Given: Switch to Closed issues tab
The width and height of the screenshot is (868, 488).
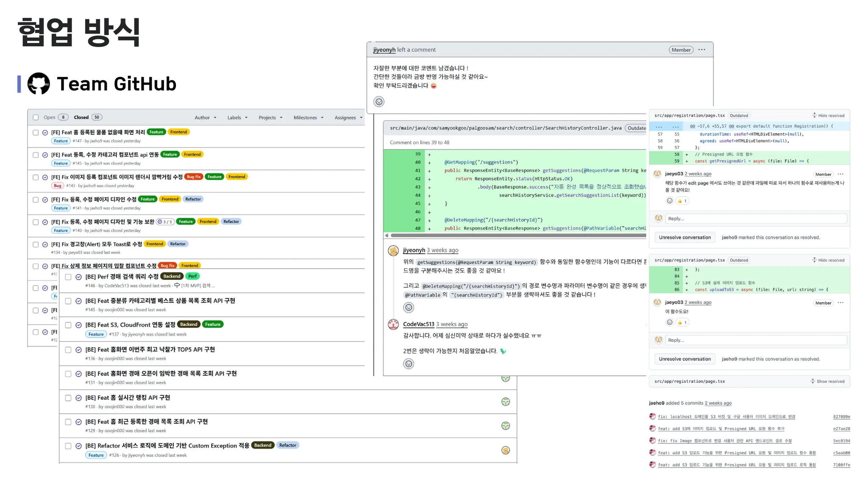Looking at the screenshot, I should coord(88,117).
